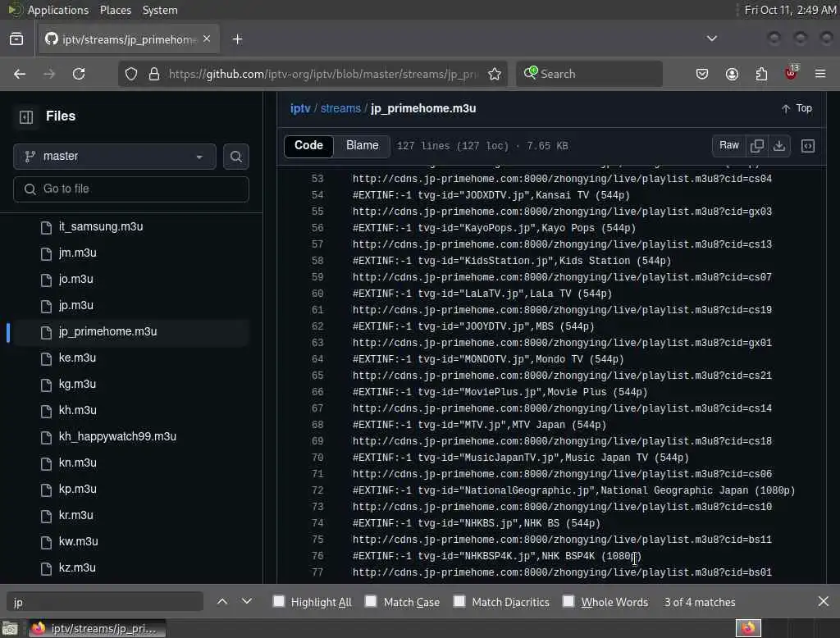Open the kn.m3u file
The height and width of the screenshot is (638, 840).
(78, 463)
